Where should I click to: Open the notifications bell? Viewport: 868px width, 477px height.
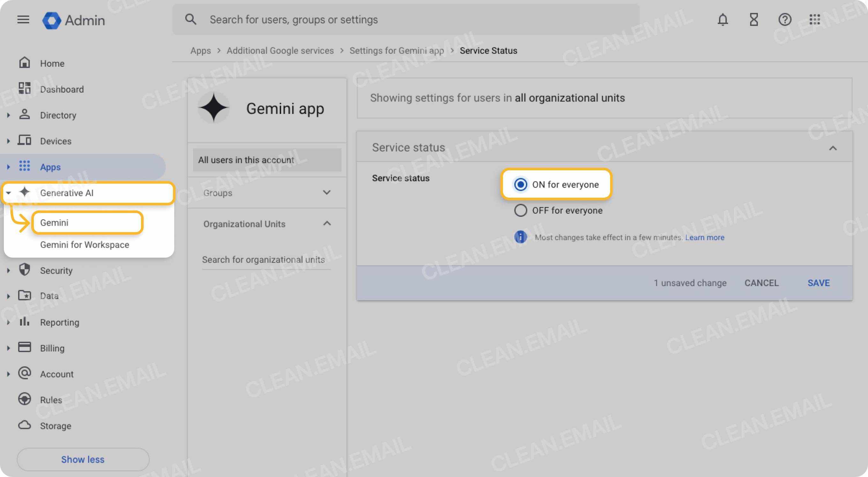click(x=723, y=19)
